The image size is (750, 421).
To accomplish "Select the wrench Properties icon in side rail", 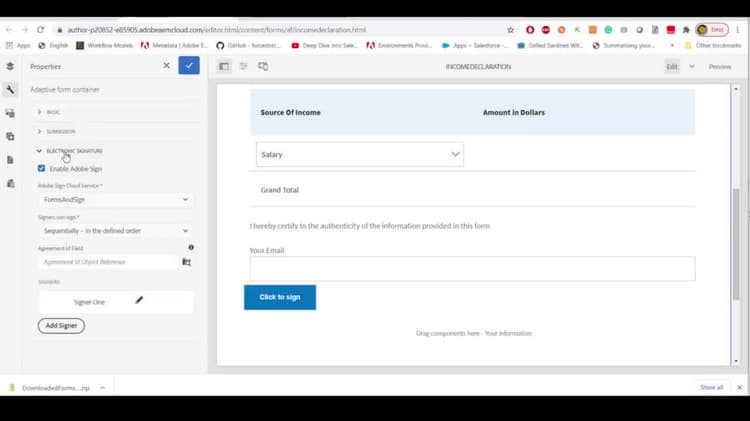I will pos(10,89).
